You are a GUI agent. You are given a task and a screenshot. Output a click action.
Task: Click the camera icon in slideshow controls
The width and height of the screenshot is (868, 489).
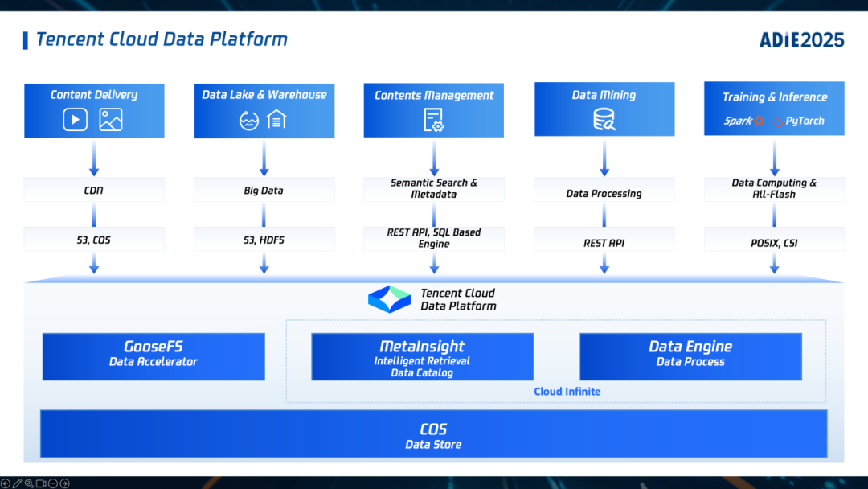[41, 483]
